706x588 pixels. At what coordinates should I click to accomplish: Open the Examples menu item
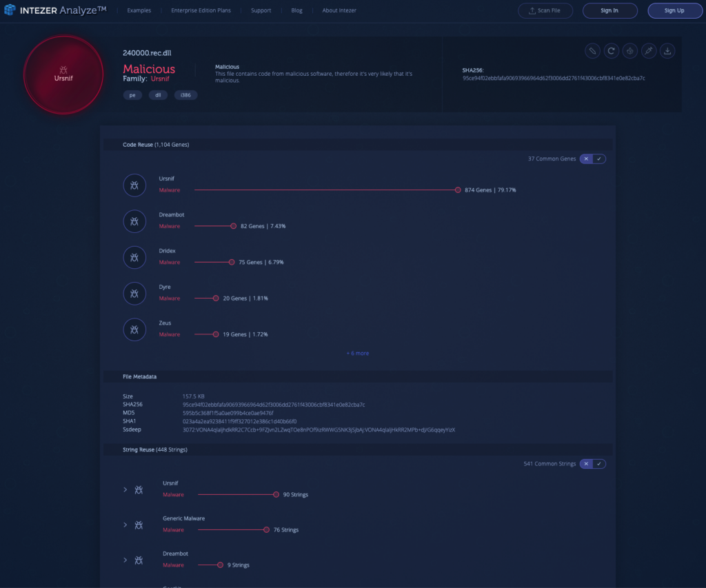point(139,11)
